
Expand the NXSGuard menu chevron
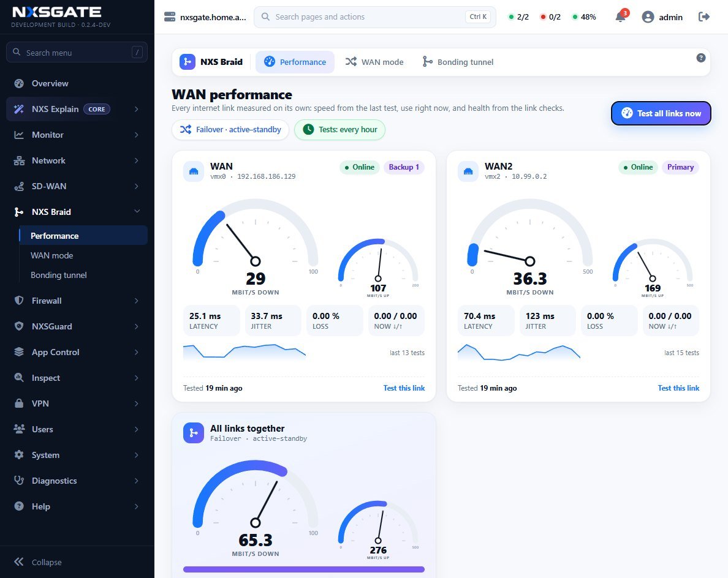(137, 326)
